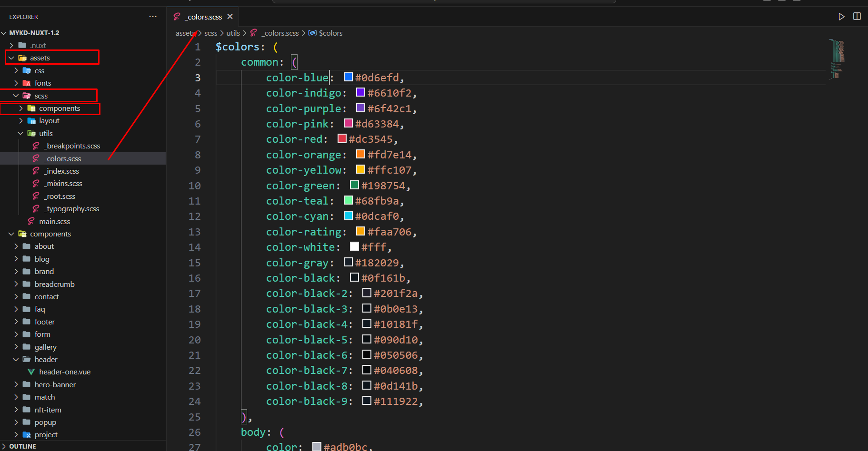Open Explorer more actions ellipsis menu
The image size is (868, 451).
[x=152, y=17]
